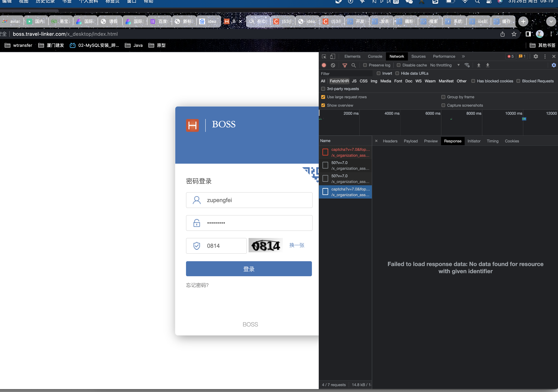The image size is (558, 392).
Task: Click 换一张 to refresh captcha
Action: tap(297, 245)
